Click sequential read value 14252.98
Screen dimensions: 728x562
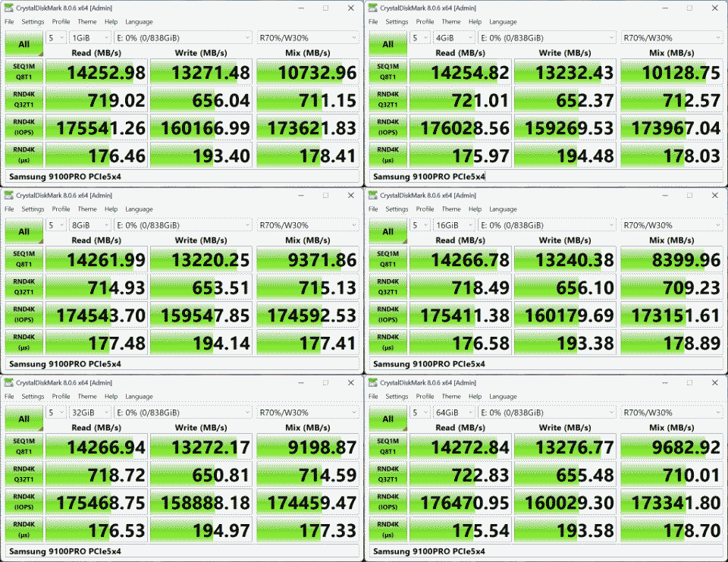106,73
